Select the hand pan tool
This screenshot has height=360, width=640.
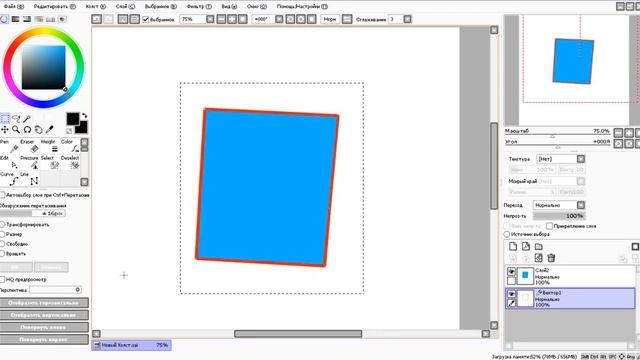click(x=38, y=129)
